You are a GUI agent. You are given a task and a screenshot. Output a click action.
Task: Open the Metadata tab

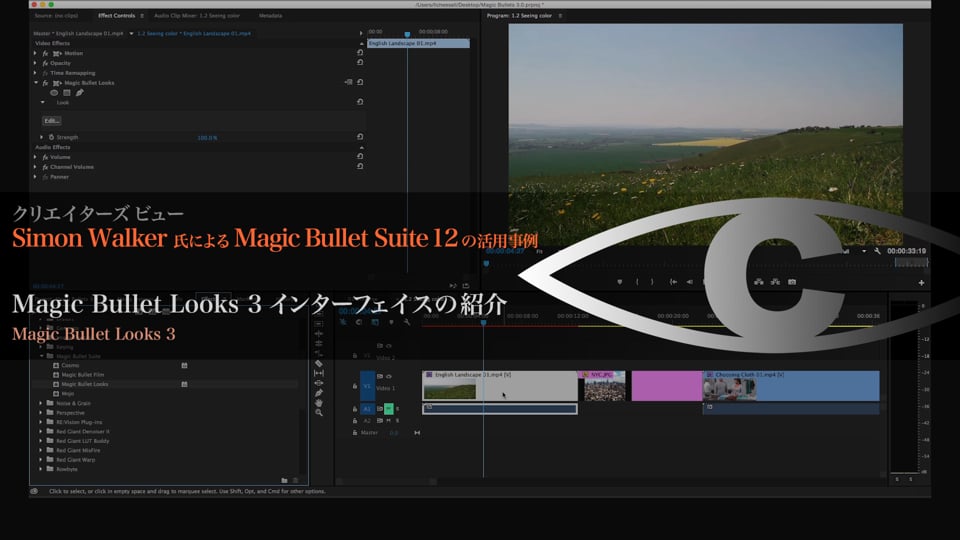coord(270,15)
